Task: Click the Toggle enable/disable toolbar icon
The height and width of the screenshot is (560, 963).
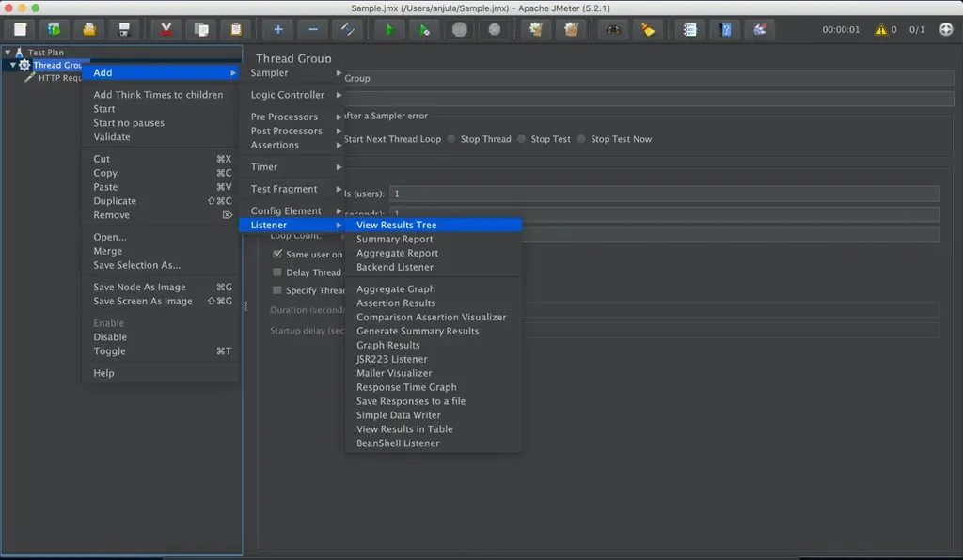Action: [x=348, y=29]
